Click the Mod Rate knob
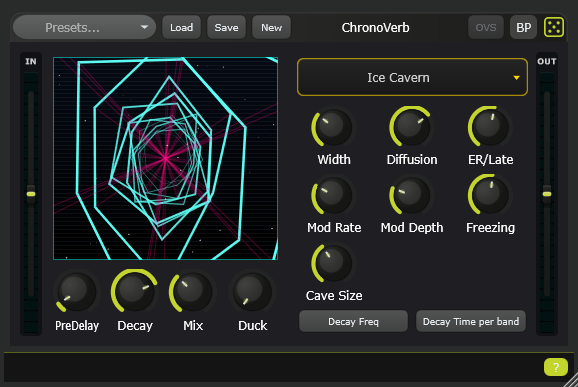The width and height of the screenshot is (578, 387). pyautogui.click(x=333, y=195)
